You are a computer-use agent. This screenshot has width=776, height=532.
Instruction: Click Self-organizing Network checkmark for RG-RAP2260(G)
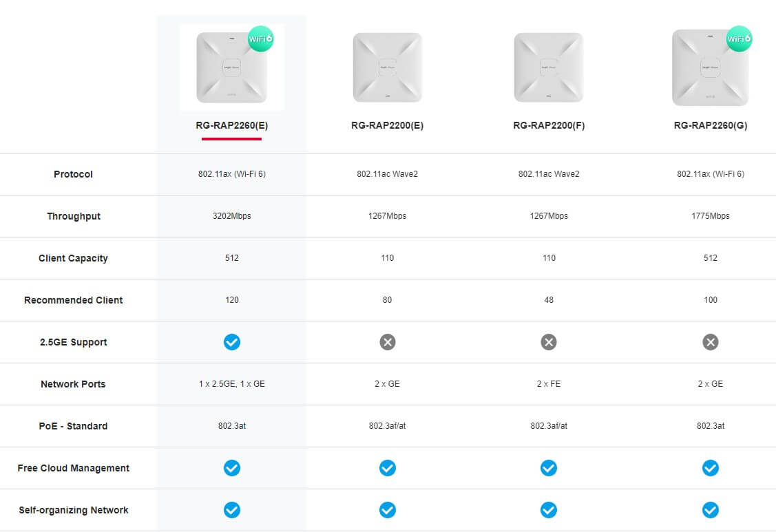click(x=710, y=510)
